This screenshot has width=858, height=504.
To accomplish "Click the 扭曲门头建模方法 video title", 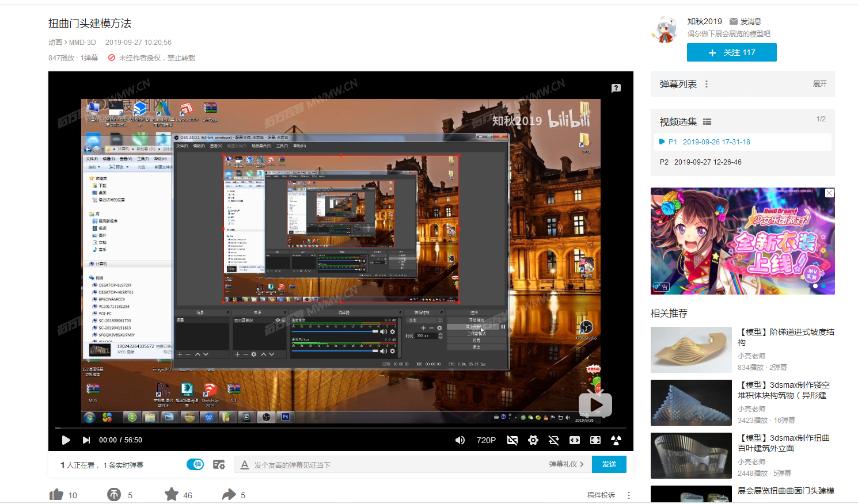I will 90,24.
